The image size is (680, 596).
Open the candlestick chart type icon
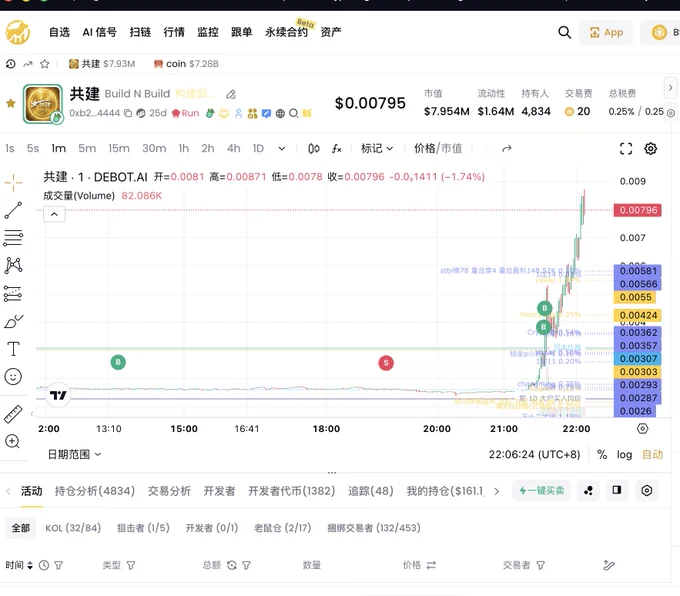pos(314,149)
